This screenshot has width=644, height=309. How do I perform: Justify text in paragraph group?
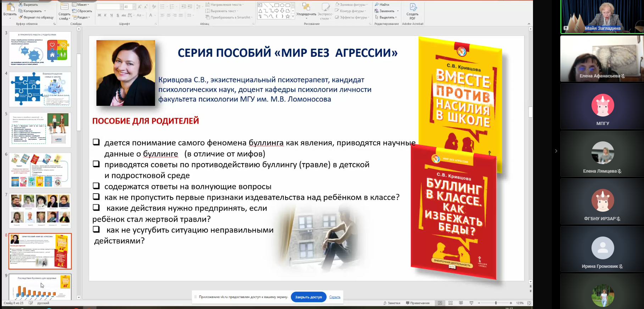tap(181, 15)
